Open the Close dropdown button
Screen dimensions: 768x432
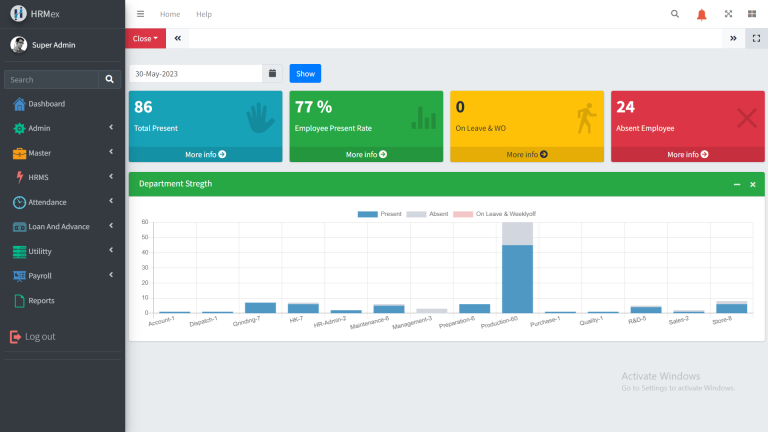click(145, 38)
